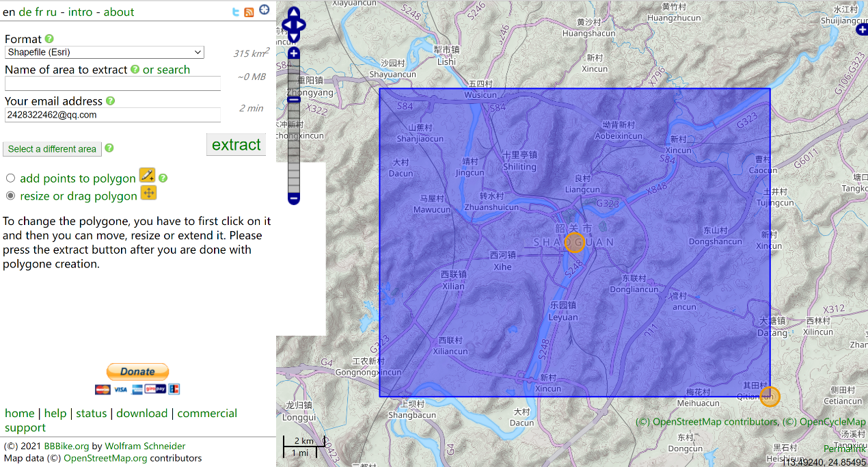The image size is (868, 467).
Task: Click the extract button
Action: coord(236,144)
